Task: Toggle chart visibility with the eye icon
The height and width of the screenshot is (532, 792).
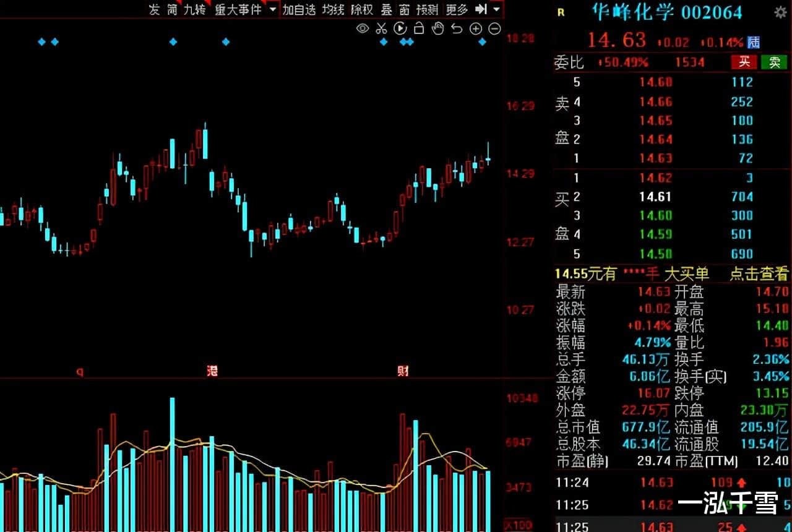Action: click(x=363, y=28)
